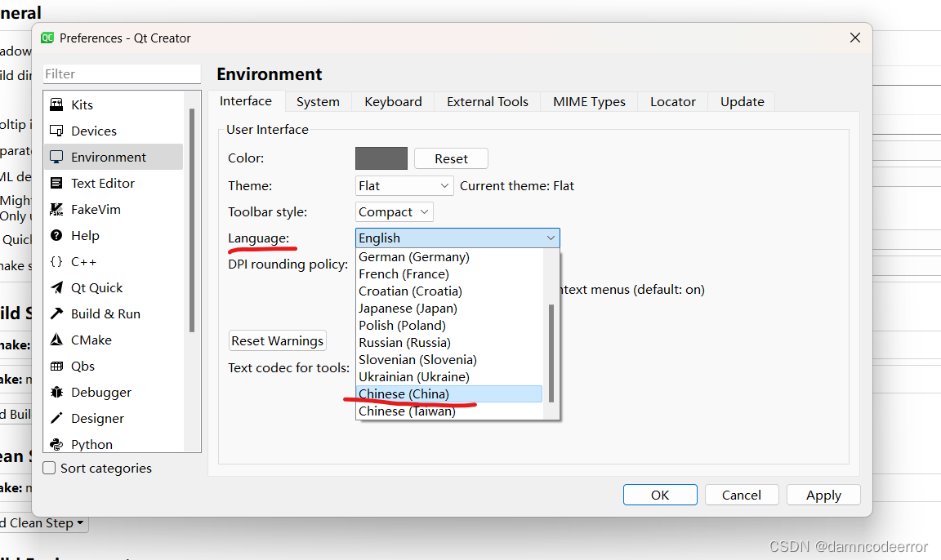
Task: Click the CMake triangle icon
Action: (x=56, y=340)
